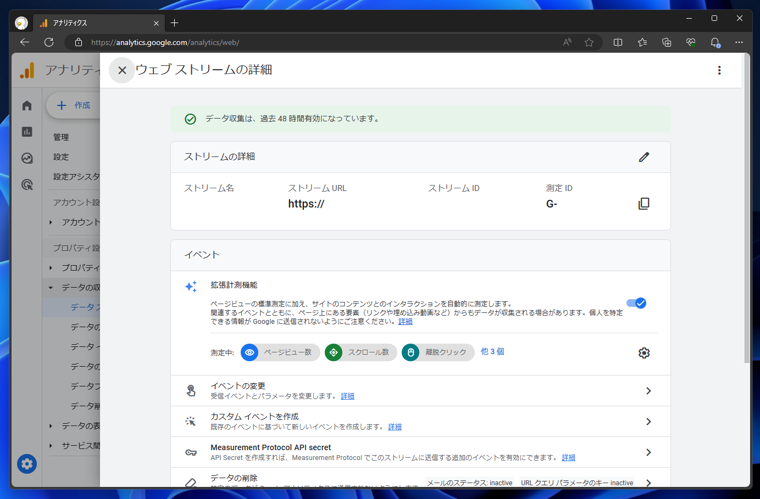
Task: Toggle the enhanced measurement switch
Action: 636,303
